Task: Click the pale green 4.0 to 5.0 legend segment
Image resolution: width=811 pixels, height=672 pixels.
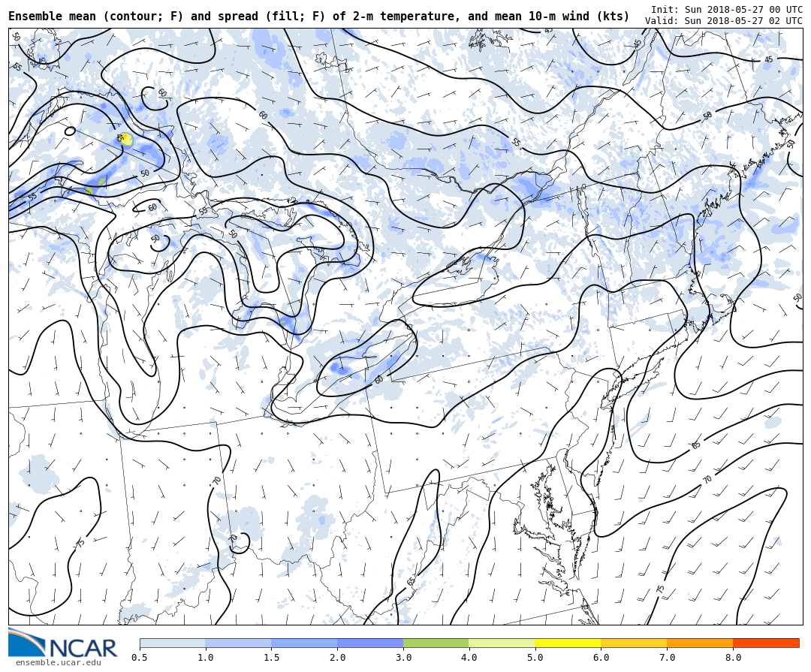Action: 502,643
